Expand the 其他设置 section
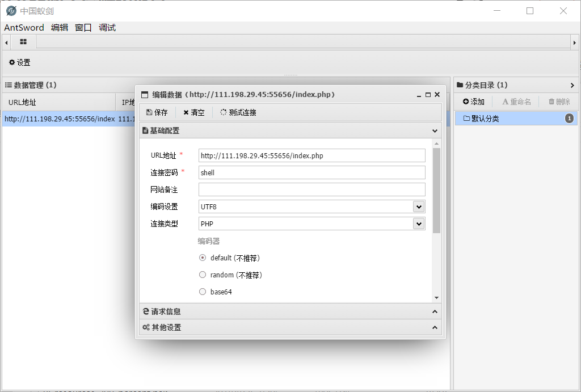This screenshot has height=392, width=581. tap(435, 327)
